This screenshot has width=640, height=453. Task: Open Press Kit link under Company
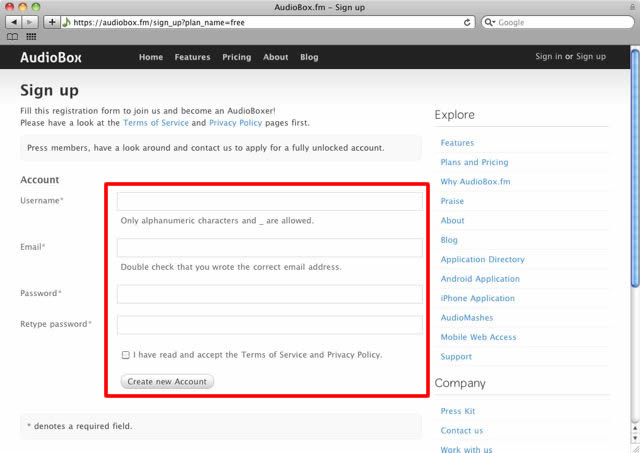tap(458, 411)
